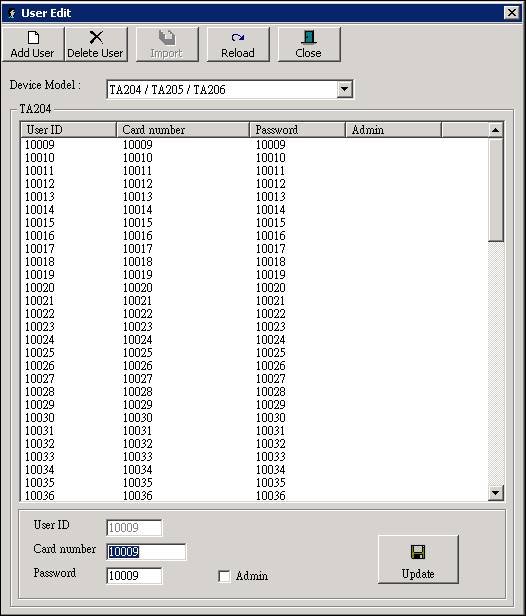The width and height of the screenshot is (526, 616).
Task: Click the Import toolbar icon
Action: [167, 38]
